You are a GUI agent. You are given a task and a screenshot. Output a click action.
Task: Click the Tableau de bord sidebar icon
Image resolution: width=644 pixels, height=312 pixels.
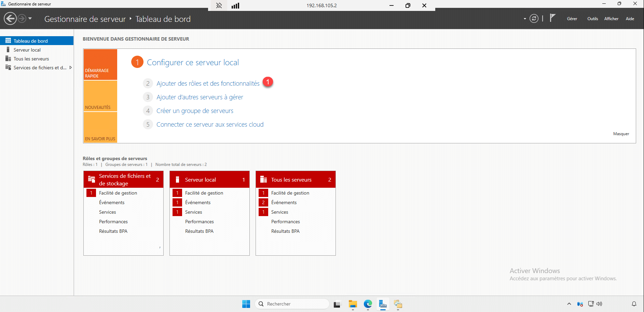[8, 41]
